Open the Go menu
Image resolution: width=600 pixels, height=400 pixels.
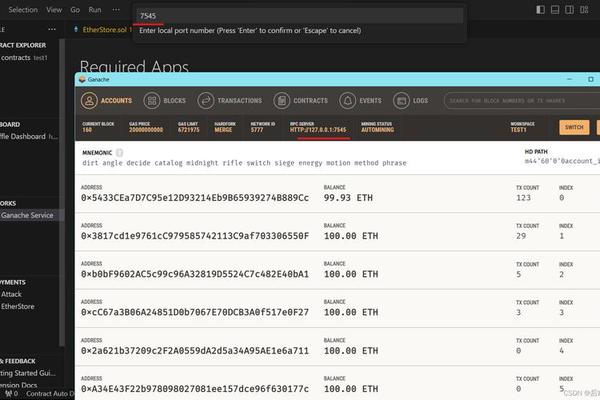click(x=75, y=10)
